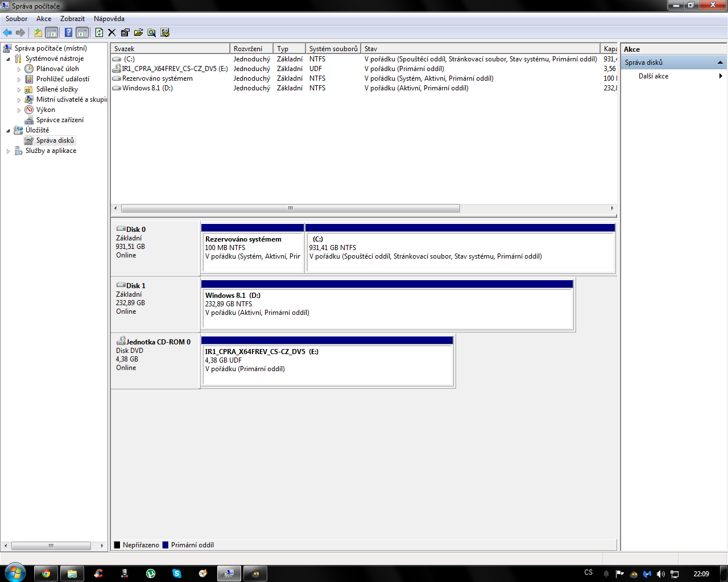Expand the Služby a aplikace node
The height and width of the screenshot is (582, 728).
8,151
